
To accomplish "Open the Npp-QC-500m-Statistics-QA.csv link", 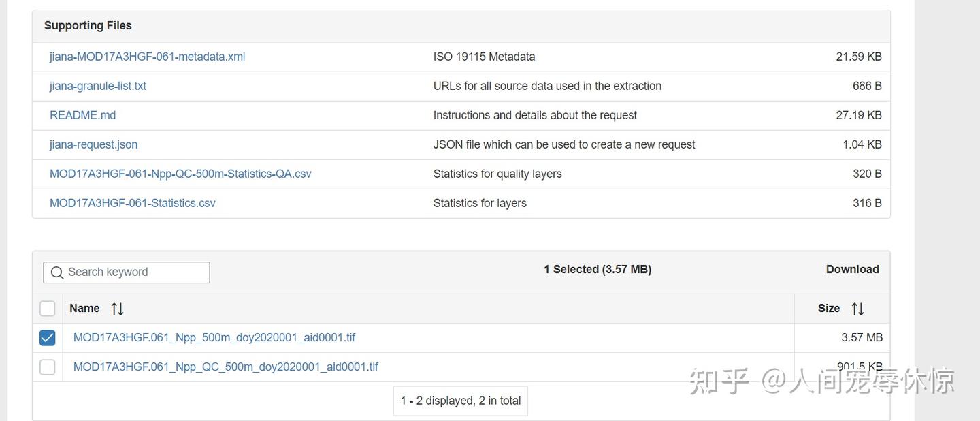I will pos(180,174).
